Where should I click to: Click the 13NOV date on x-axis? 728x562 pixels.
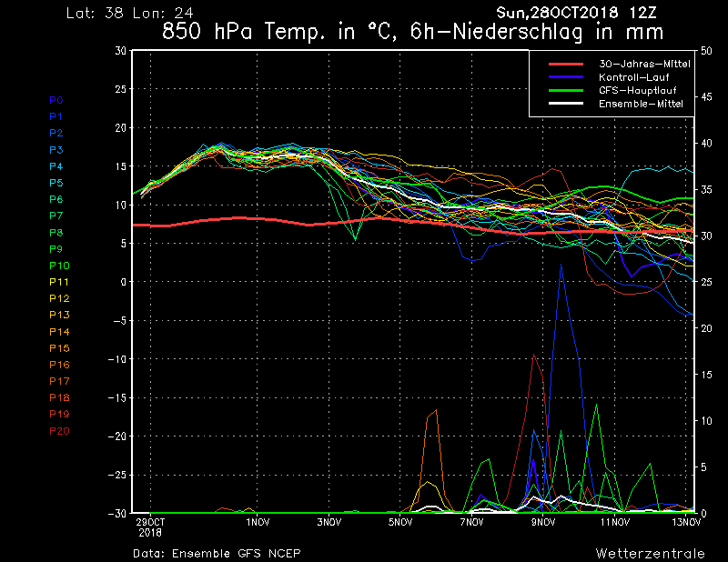tap(687, 523)
